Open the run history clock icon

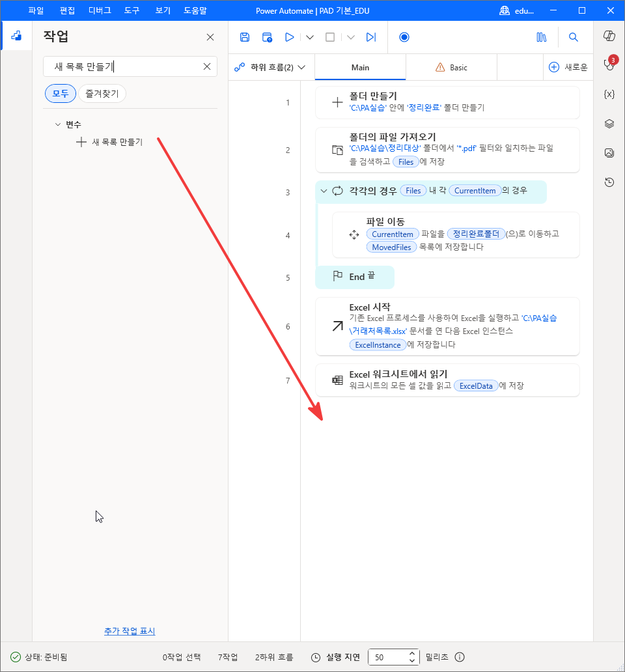pos(609,182)
